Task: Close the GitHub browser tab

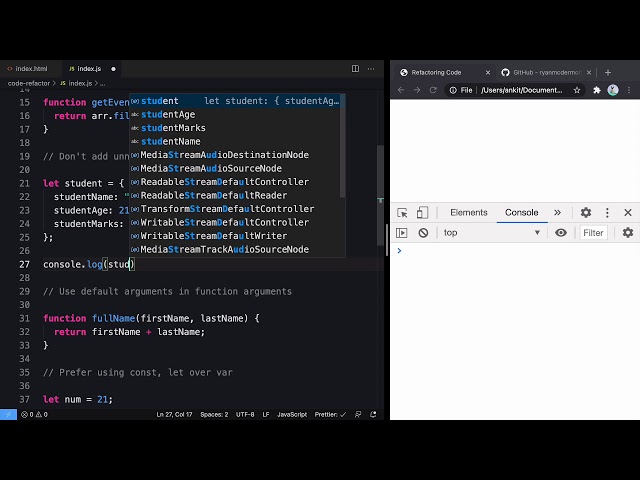Action: tap(589, 72)
